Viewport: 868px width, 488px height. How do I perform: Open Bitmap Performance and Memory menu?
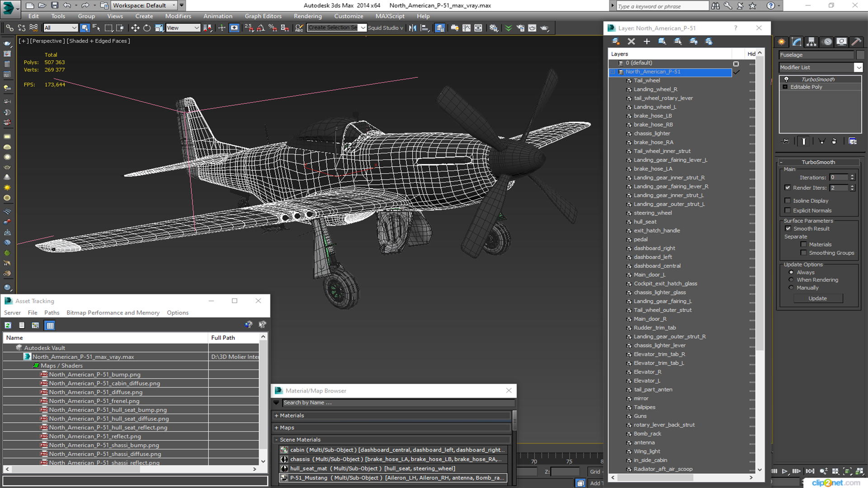point(113,313)
